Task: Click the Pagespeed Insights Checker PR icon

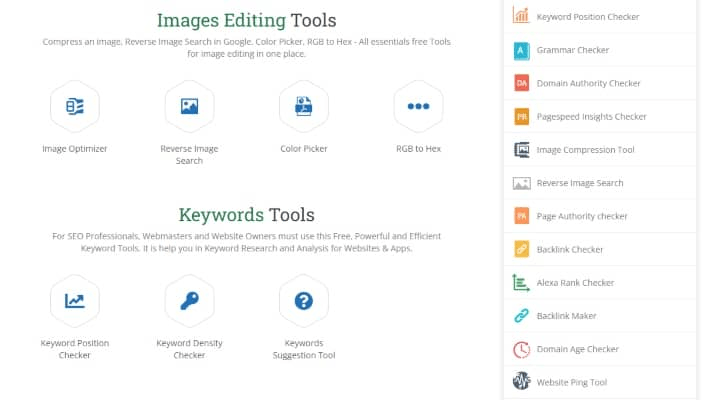Action: (x=521, y=117)
